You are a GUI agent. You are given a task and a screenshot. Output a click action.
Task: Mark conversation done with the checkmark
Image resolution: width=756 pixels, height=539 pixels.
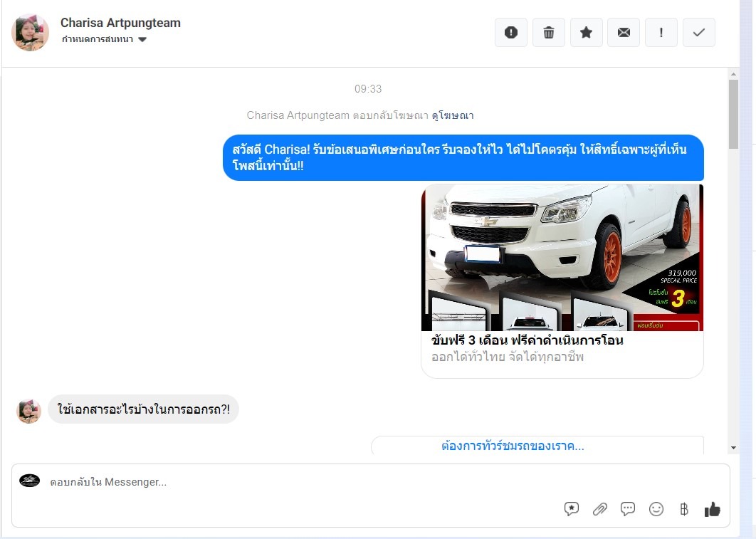click(698, 32)
